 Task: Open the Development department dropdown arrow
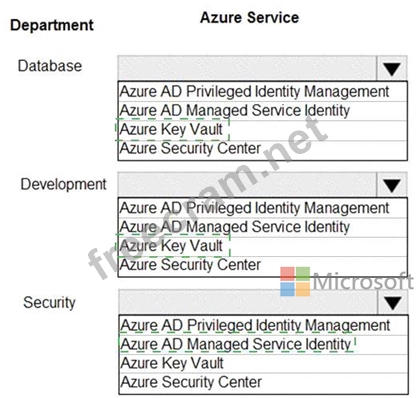click(392, 185)
